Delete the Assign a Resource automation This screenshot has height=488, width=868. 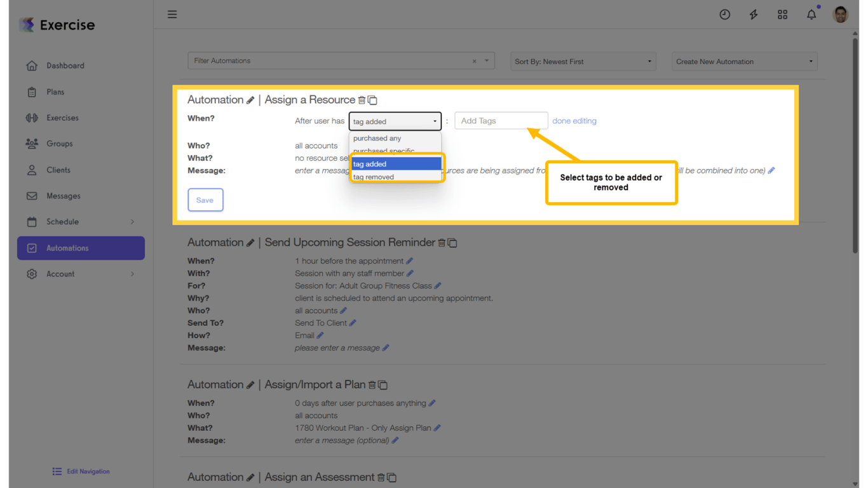pyautogui.click(x=362, y=100)
